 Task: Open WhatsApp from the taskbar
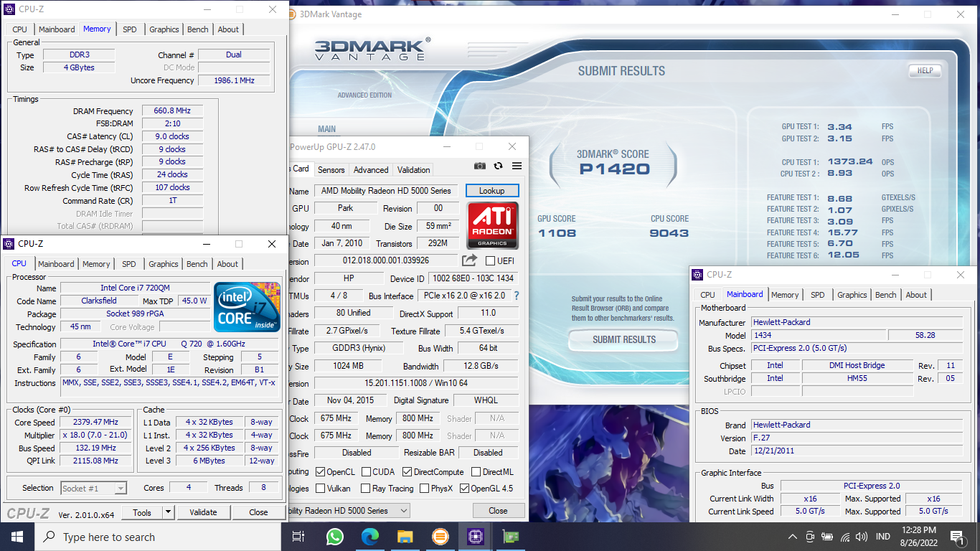[x=334, y=537]
